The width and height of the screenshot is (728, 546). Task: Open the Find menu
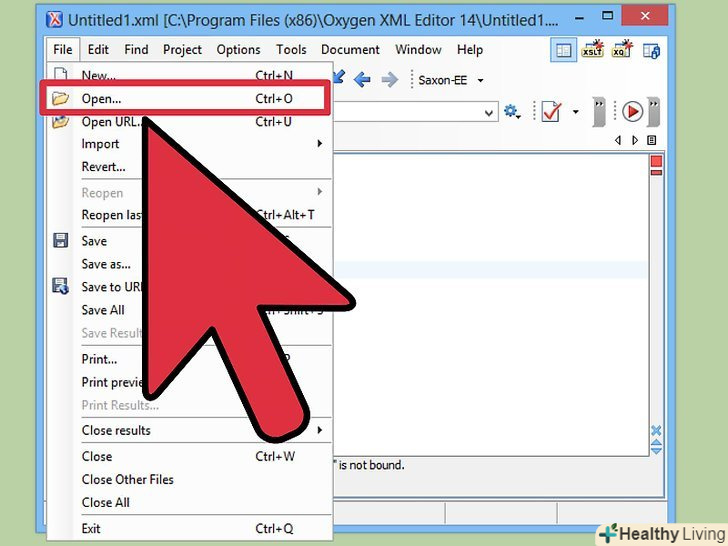(136, 50)
